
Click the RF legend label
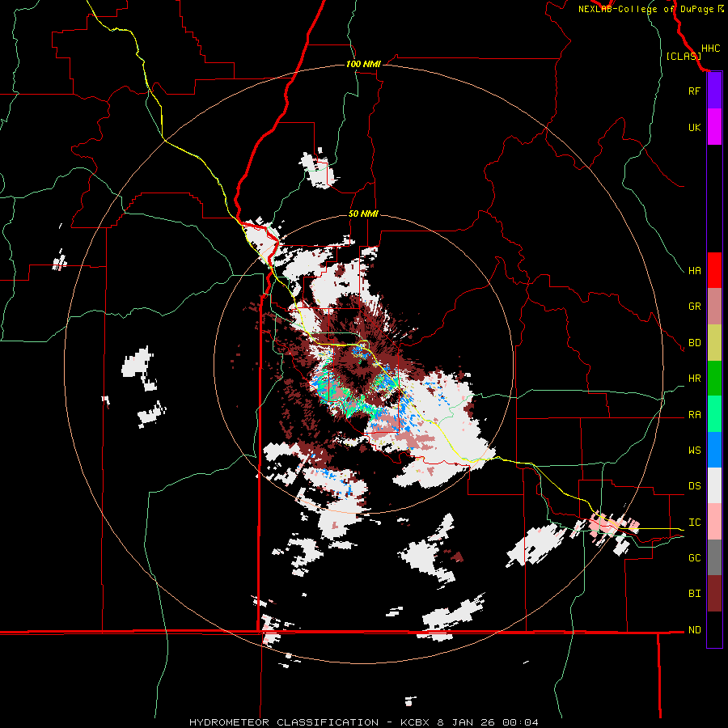694,91
